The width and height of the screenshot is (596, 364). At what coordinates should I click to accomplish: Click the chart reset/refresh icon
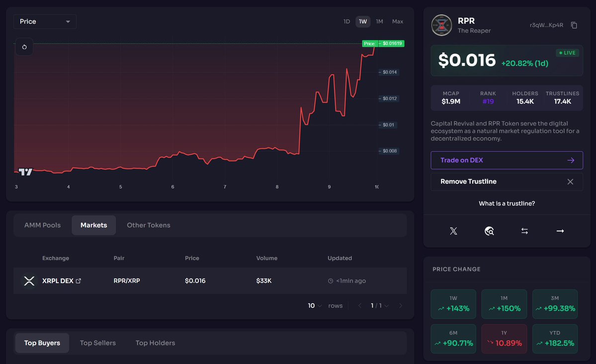[x=24, y=47]
